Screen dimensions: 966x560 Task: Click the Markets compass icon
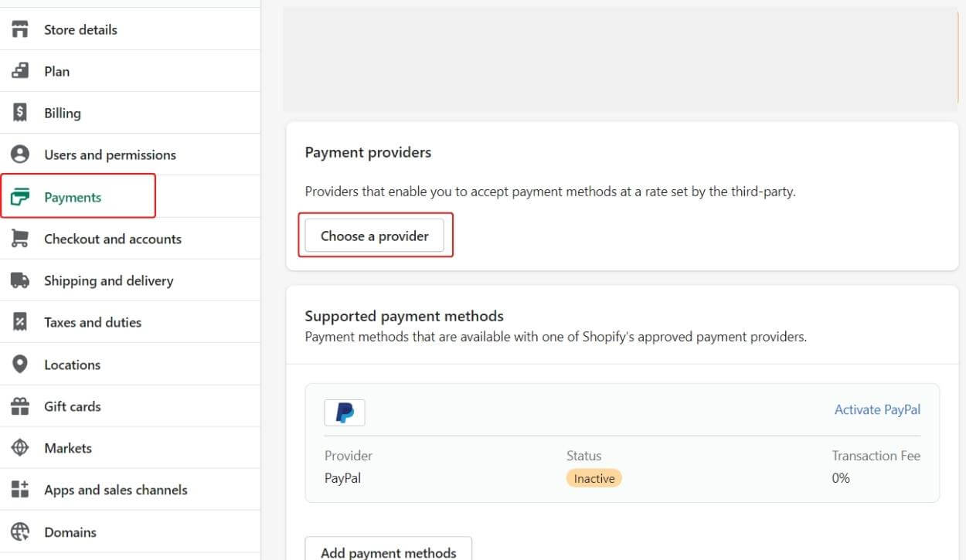coord(19,447)
